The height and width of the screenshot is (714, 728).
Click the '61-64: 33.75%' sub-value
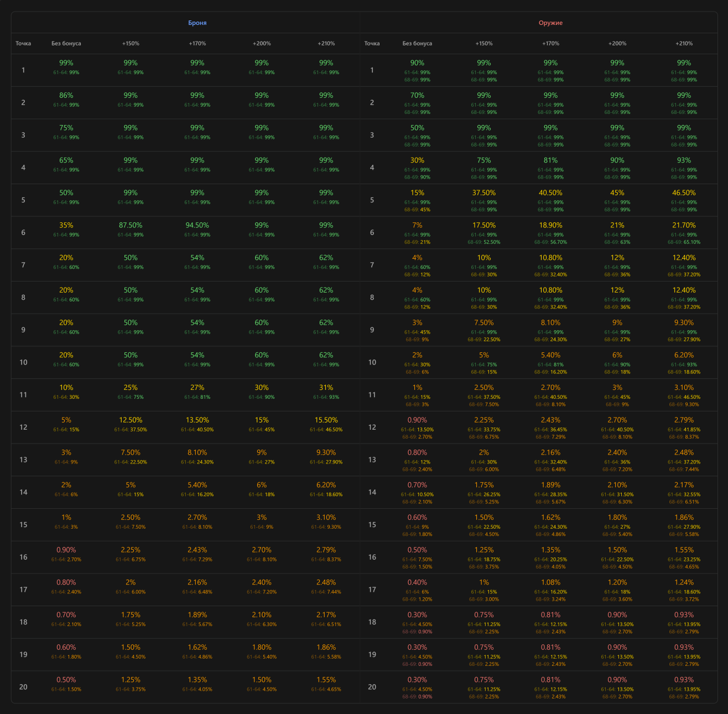click(484, 430)
